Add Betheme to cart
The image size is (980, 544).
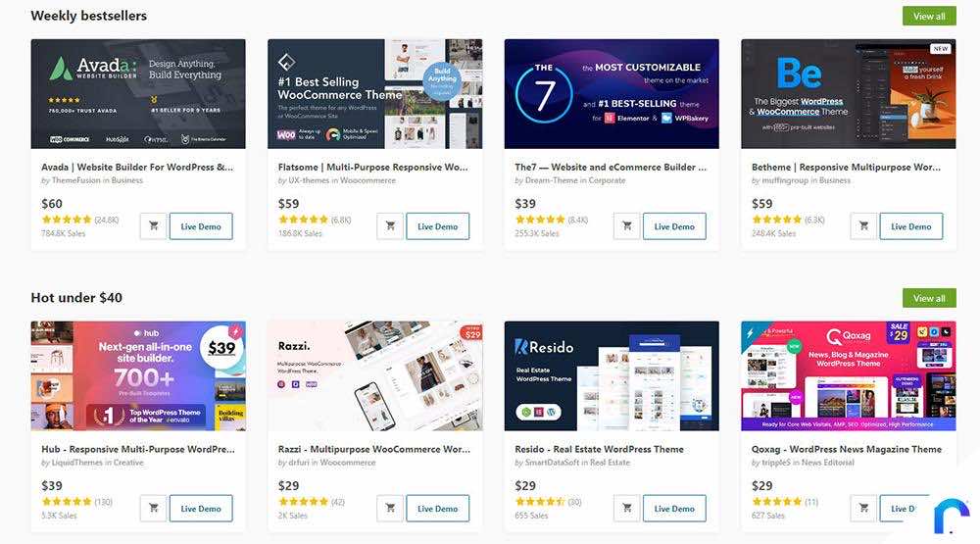(x=863, y=226)
